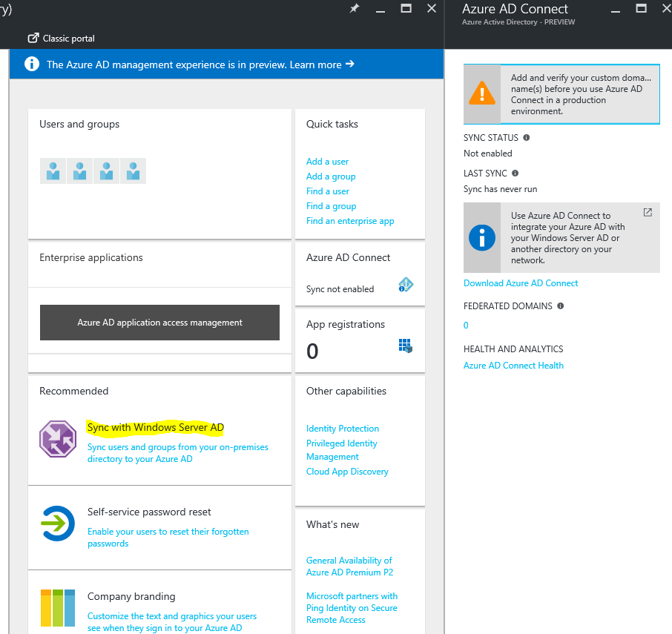Image resolution: width=672 pixels, height=634 pixels.
Task: Click the FEDERATED DOMAINS info icon
Action: pyautogui.click(x=560, y=306)
